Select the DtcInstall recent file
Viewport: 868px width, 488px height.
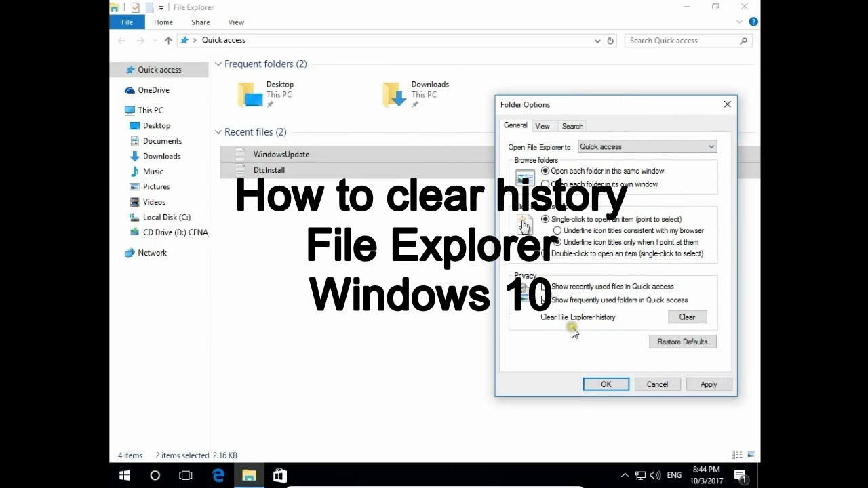click(x=269, y=170)
